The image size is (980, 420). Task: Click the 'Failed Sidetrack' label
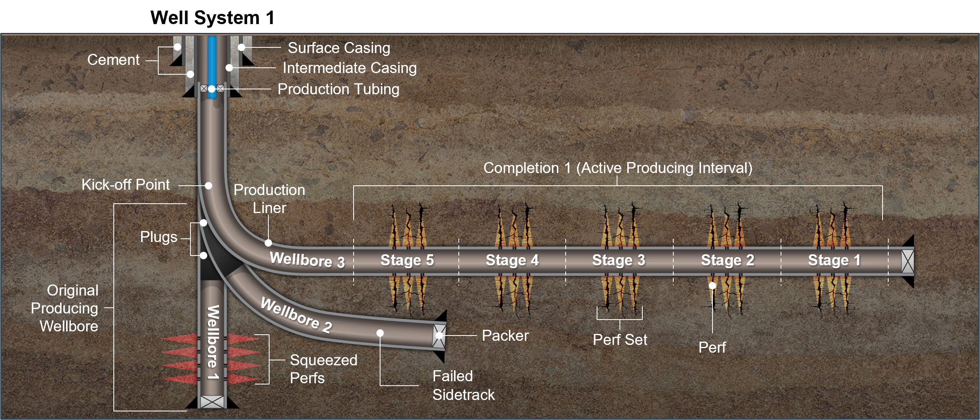tap(463, 385)
